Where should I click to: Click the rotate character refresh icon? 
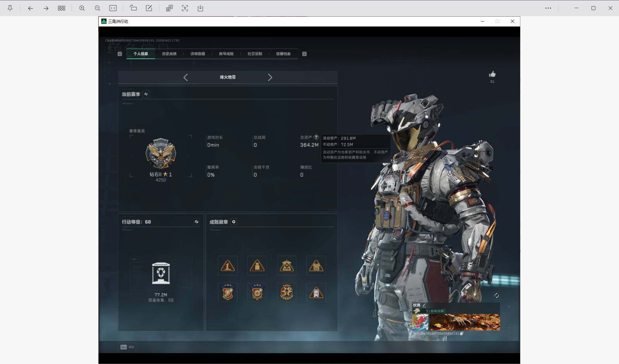[x=496, y=296]
